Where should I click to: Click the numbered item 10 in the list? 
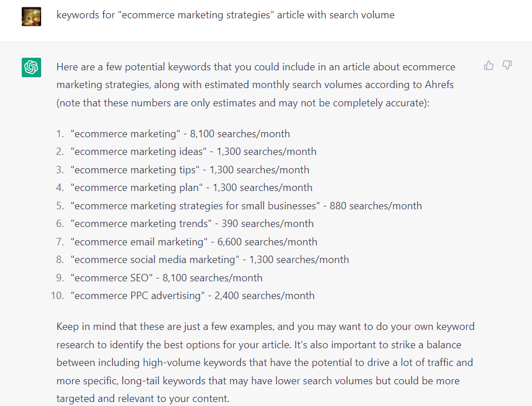pos(57,295)
